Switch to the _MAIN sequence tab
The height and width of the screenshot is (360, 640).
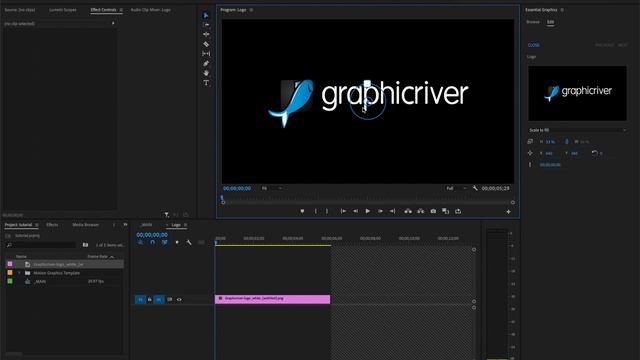click(146, 225)
